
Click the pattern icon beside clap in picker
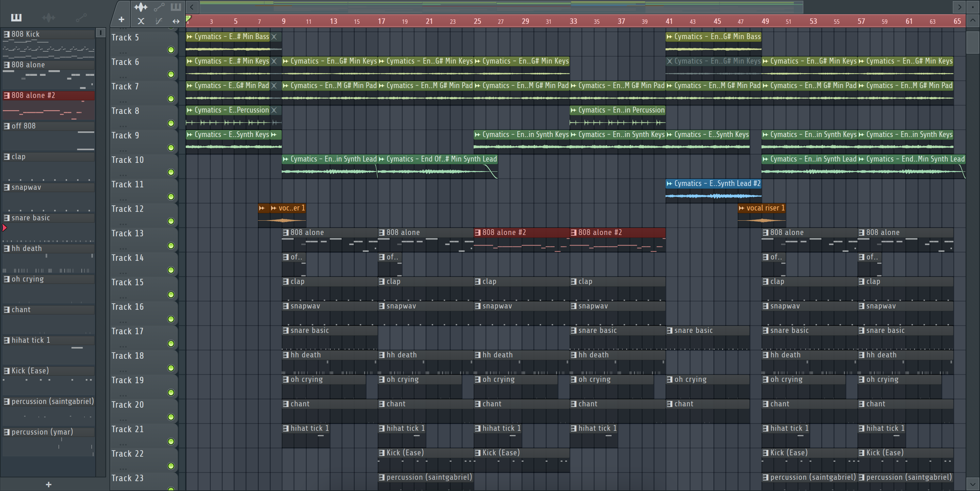(6, 156)
